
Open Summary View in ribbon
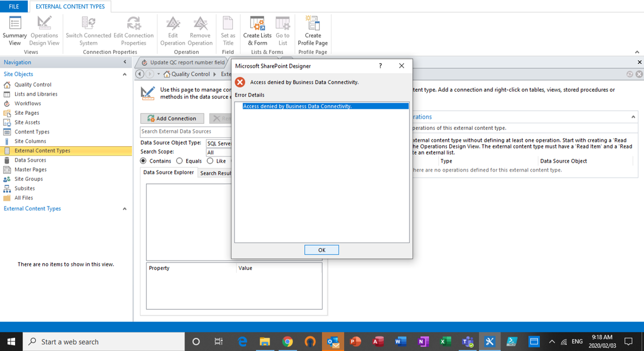click(x=15, y=31)
